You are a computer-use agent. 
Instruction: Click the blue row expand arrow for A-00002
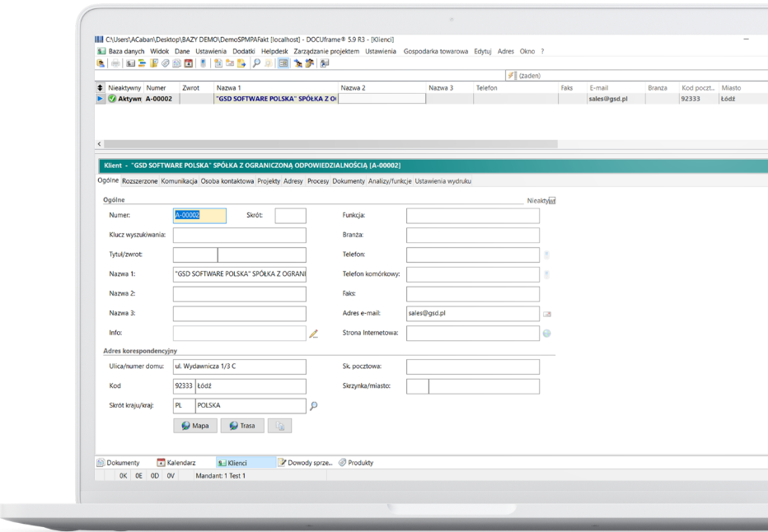pos(101,99)
